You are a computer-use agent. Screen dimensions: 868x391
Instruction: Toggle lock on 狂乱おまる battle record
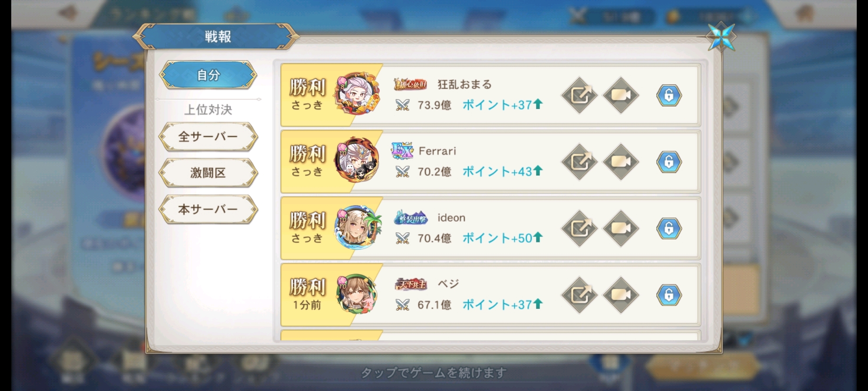[669, 95]
